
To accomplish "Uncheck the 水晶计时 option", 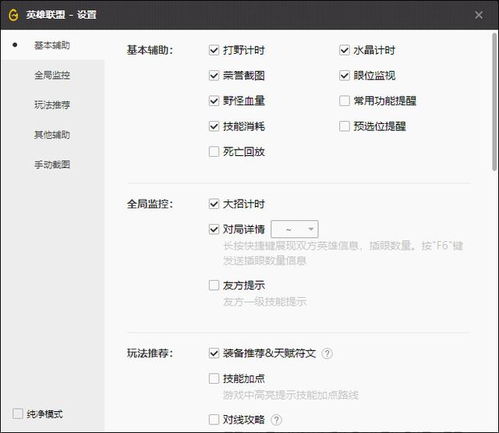I will point(344,50).
